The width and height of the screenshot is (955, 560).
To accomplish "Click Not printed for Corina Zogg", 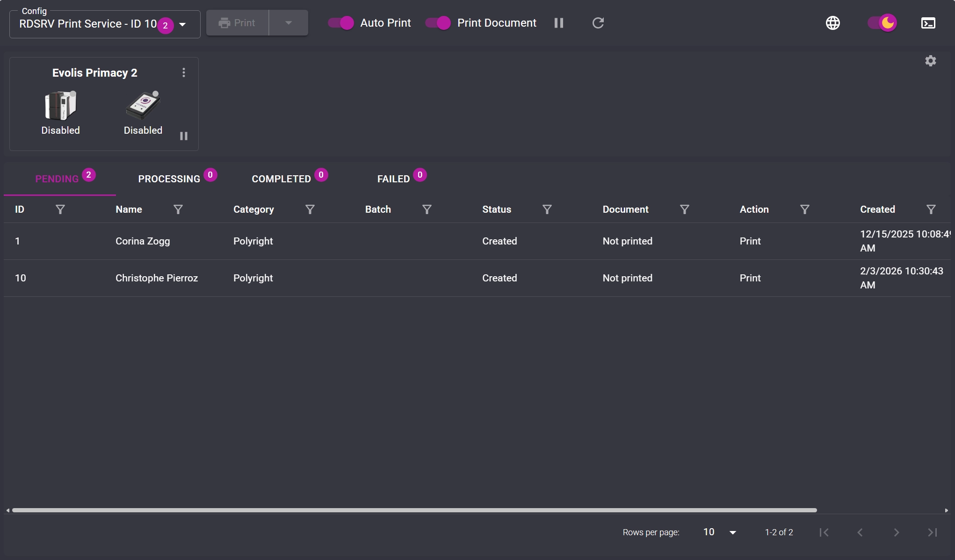I will tap(627, 241).
